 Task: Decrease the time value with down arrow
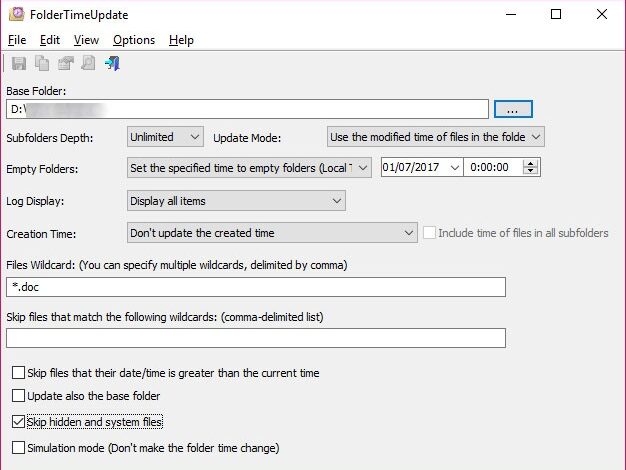point(531,171)
